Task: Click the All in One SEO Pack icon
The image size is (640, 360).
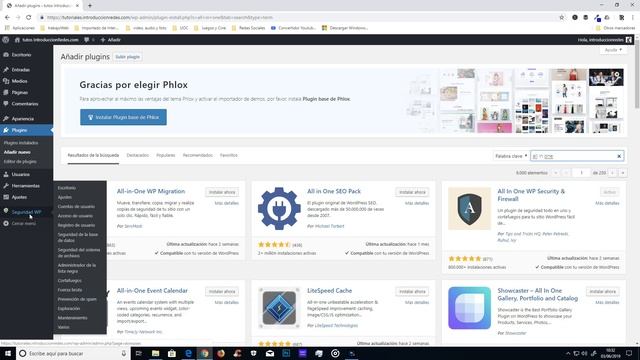Action: tap(279, 209)
